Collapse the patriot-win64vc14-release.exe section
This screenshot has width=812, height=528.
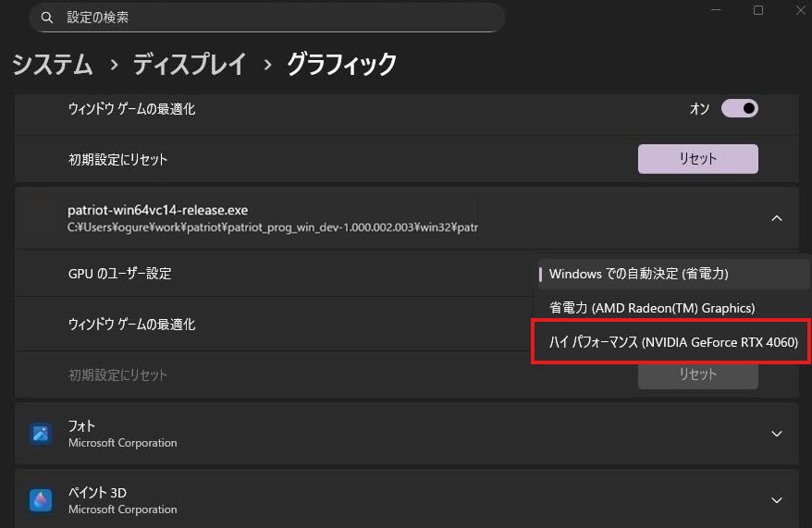[x=776, y=218]
